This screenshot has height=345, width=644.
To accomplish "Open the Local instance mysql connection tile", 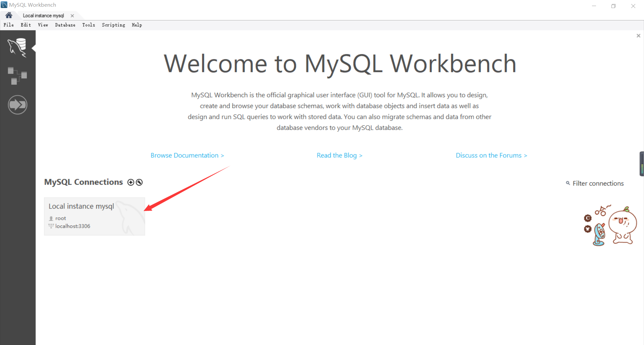I will point(95,216).
